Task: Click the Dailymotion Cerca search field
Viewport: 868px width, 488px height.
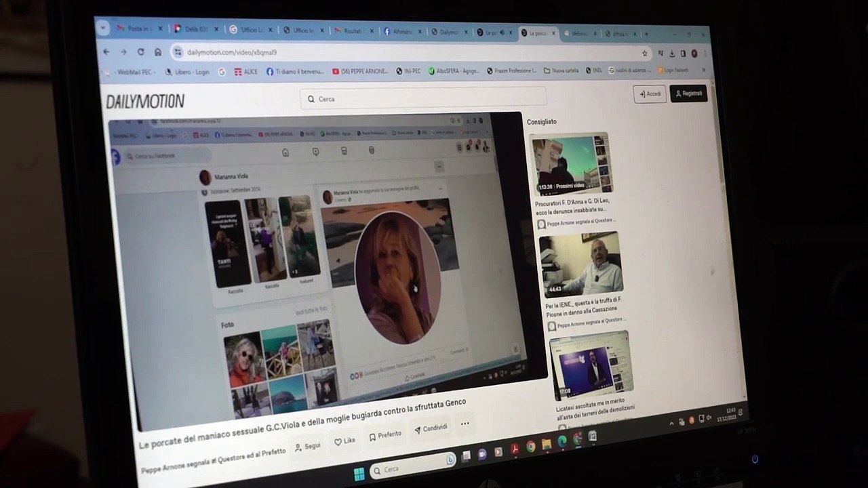Action: point(423,98)
